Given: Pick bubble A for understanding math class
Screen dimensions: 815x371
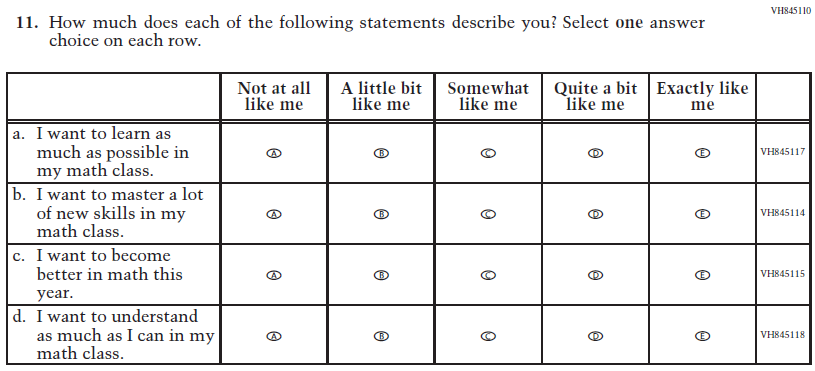Looking at the screenshot, I should (274, 336).
